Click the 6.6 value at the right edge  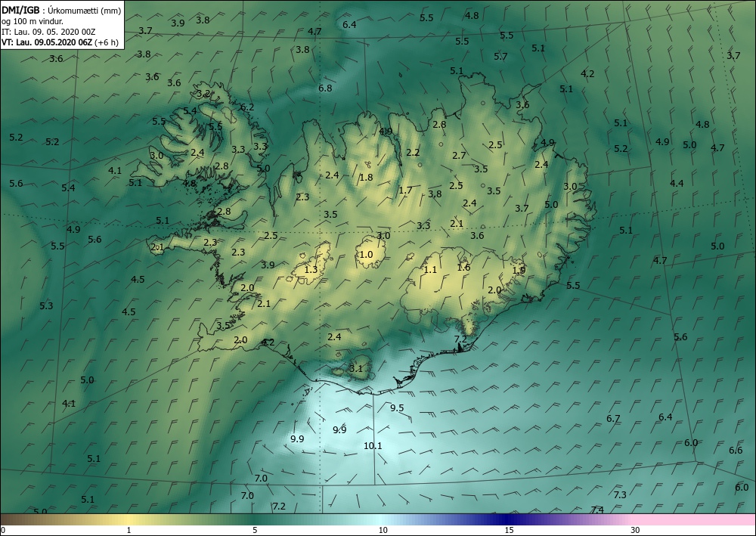coord(736,451)
